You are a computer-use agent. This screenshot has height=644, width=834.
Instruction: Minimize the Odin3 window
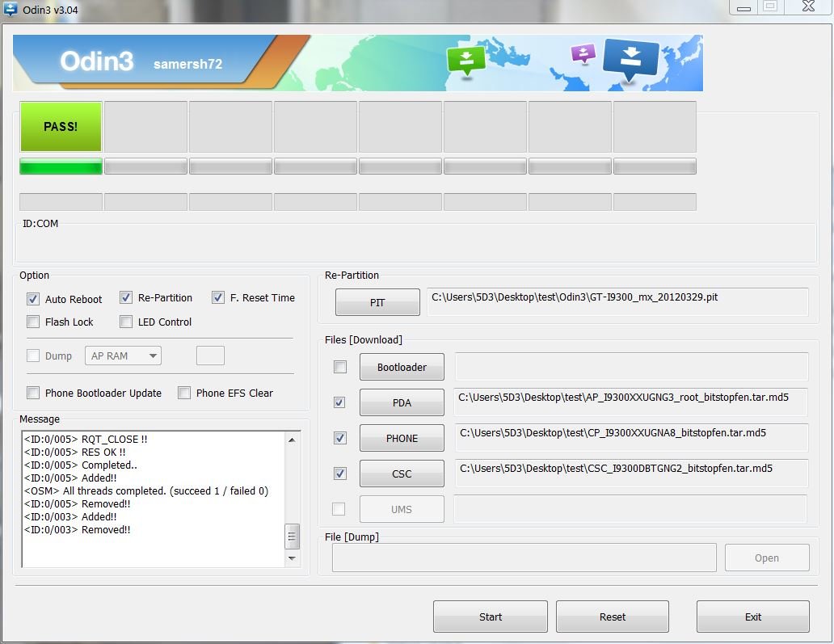coord(744,7)
